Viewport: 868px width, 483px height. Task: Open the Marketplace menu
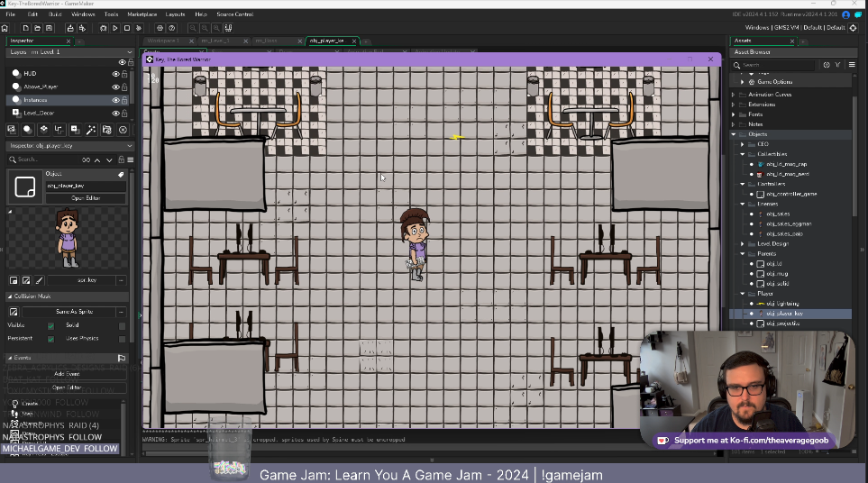click(x=142, y=14)
